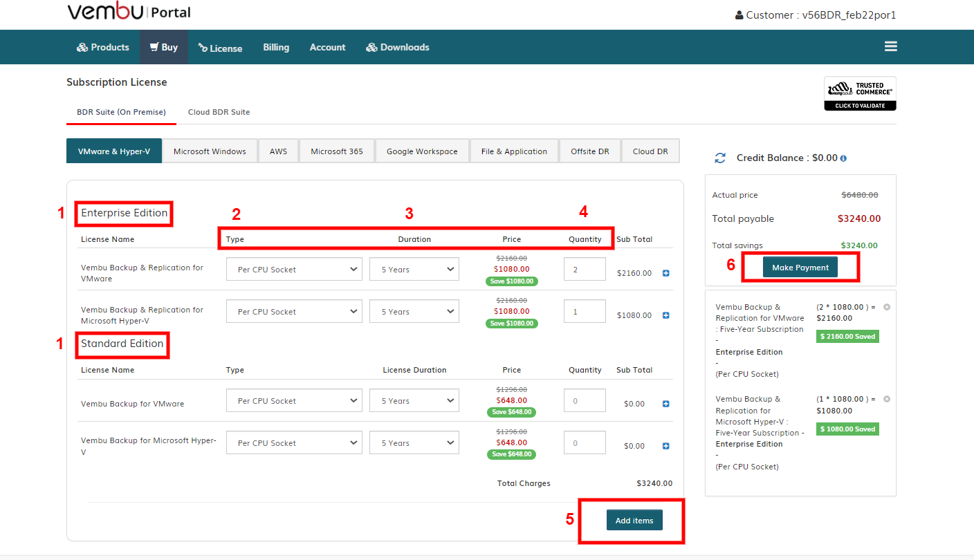Viewport: 974px width, 560px height.
Task: Select the Microsoft Windows tab
Action: pos(210,151)
